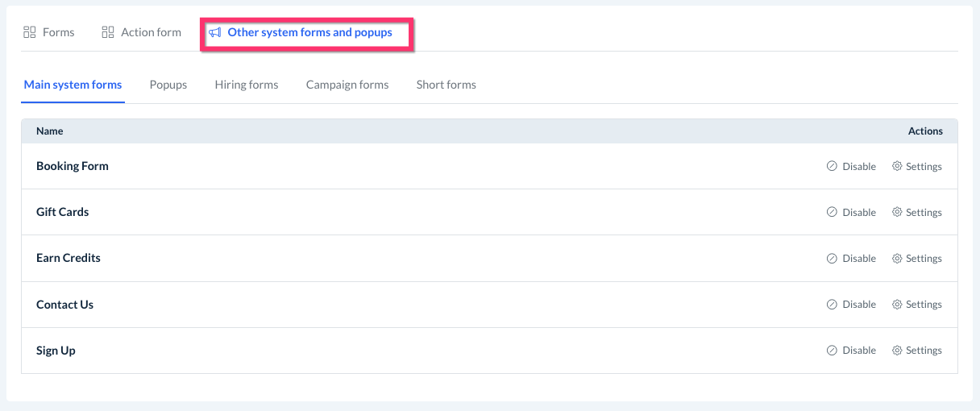Open Settings for Gift Cards
Screen dimensions: 980x411
(924, 213)
